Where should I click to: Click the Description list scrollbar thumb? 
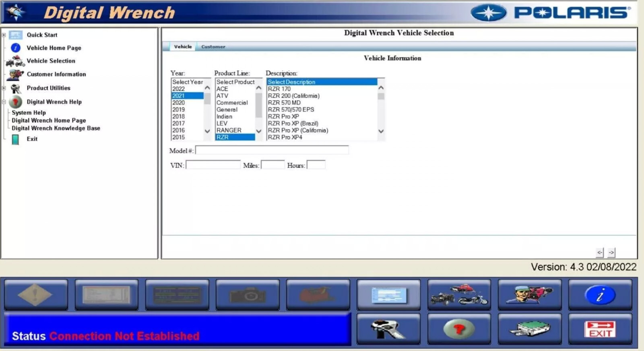pos(381,96)
